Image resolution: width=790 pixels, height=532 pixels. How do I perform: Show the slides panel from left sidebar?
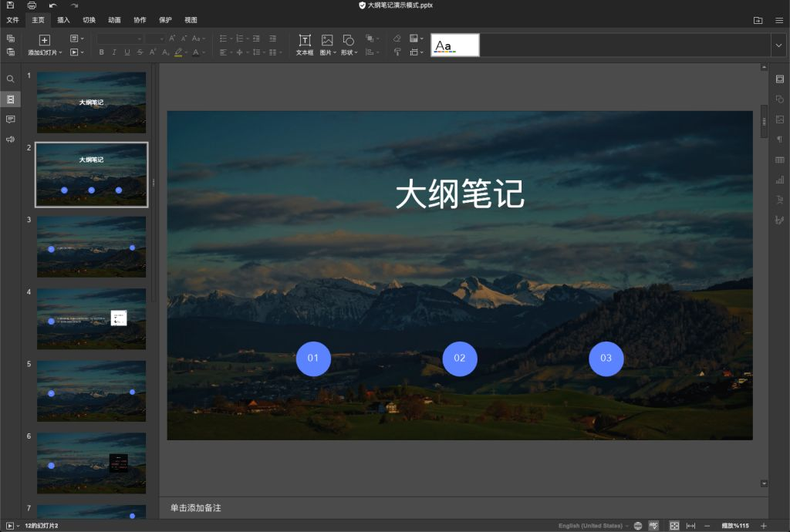[x=11, y=99]
